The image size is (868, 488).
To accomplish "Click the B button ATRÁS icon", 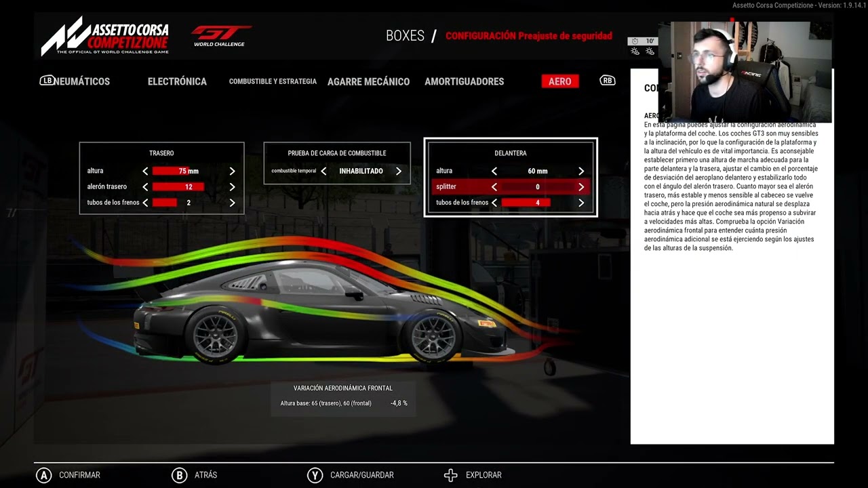I will click(180, 475).
